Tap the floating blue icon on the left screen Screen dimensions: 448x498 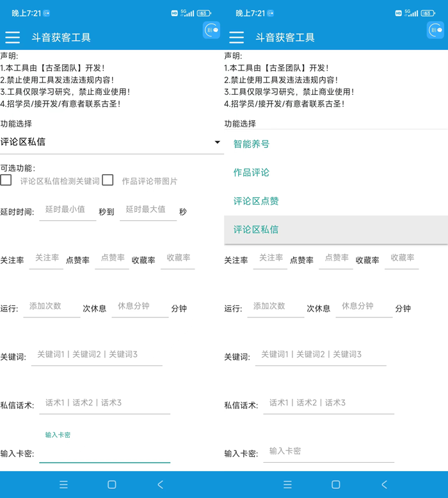[211, 30]
